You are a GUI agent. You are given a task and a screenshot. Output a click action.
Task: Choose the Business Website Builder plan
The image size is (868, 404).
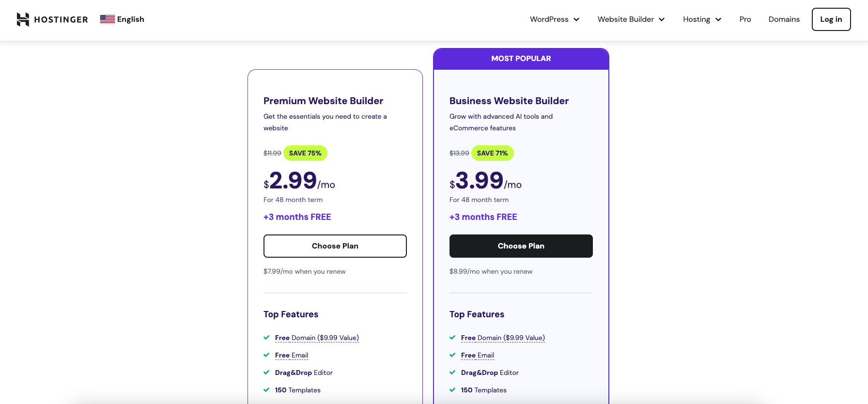click(x=521, y=246)
